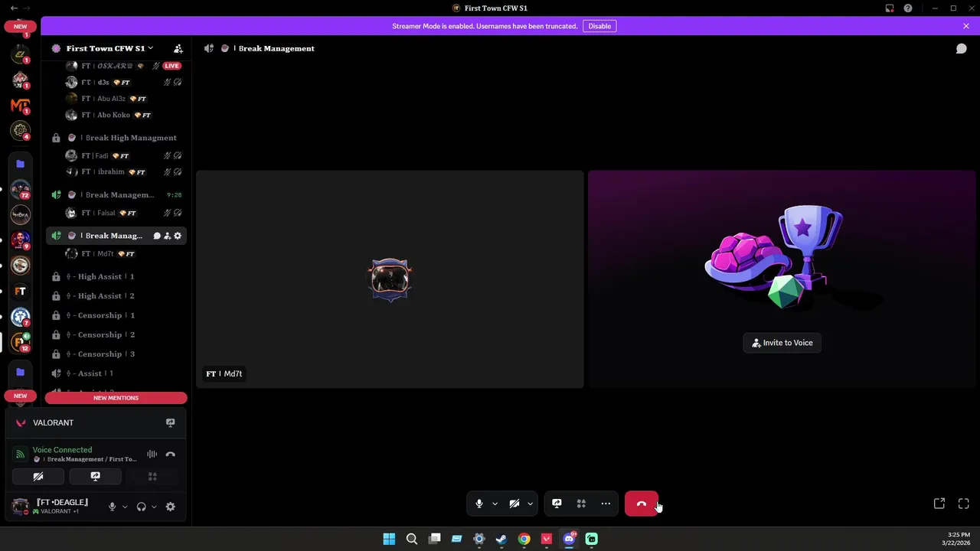
Task: Click the share screen button in voice panel
Action: [95, 476]
